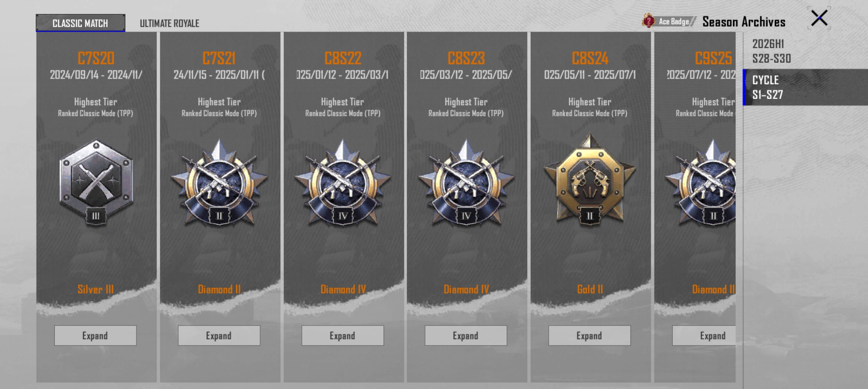
Task: Click the Diamond II badge in C7S21
Action: (x=219, y=183)
